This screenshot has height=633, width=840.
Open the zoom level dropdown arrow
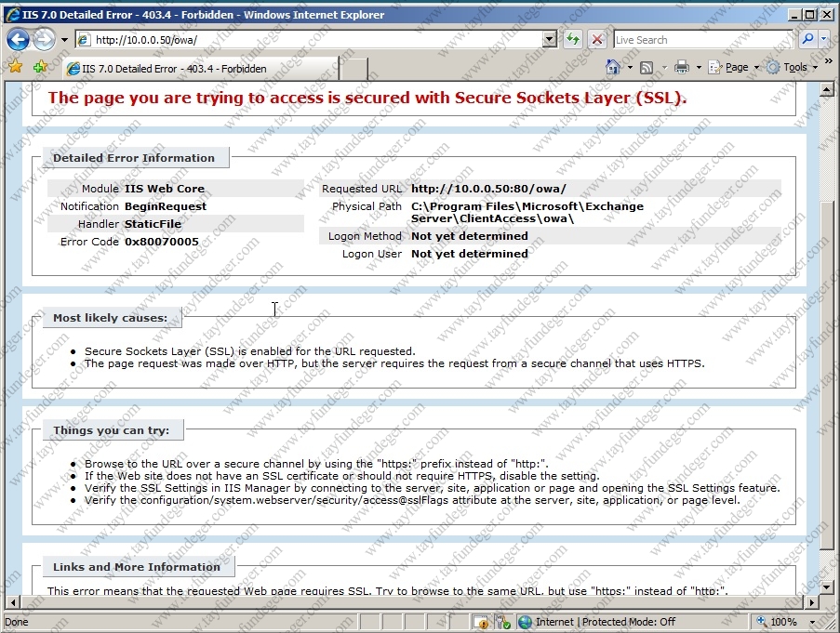pyautogui.click(x=813, y=622)
